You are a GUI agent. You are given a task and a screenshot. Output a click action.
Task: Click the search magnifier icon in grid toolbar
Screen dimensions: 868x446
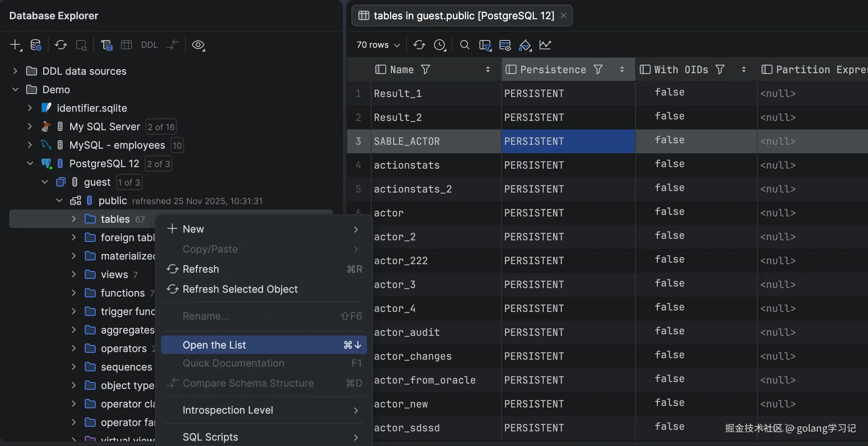(x=464, y=45)
